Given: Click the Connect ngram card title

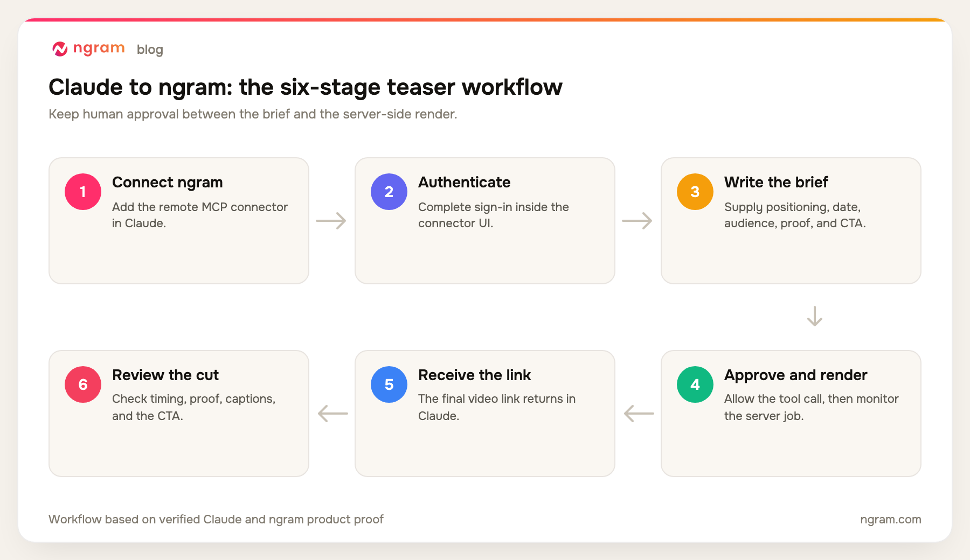Looking at the screenshot, I should (168, 183).
